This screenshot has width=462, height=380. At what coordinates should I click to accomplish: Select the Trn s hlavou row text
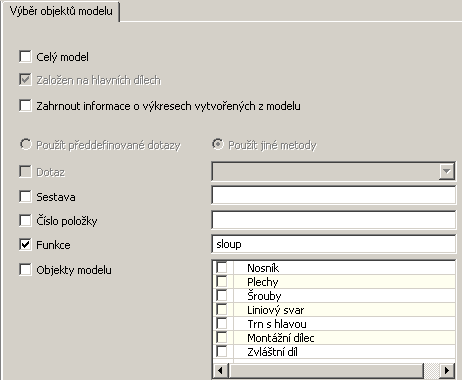click(277, 324)
